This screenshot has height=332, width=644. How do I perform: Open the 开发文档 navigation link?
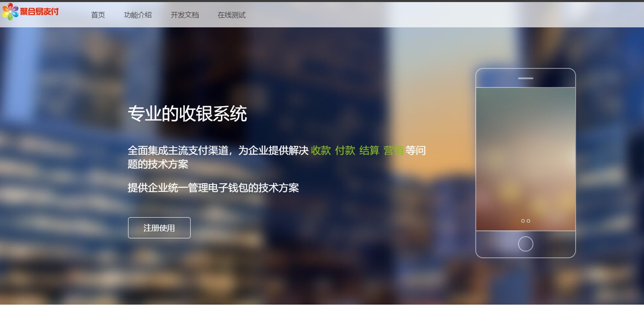pos(184,15)
